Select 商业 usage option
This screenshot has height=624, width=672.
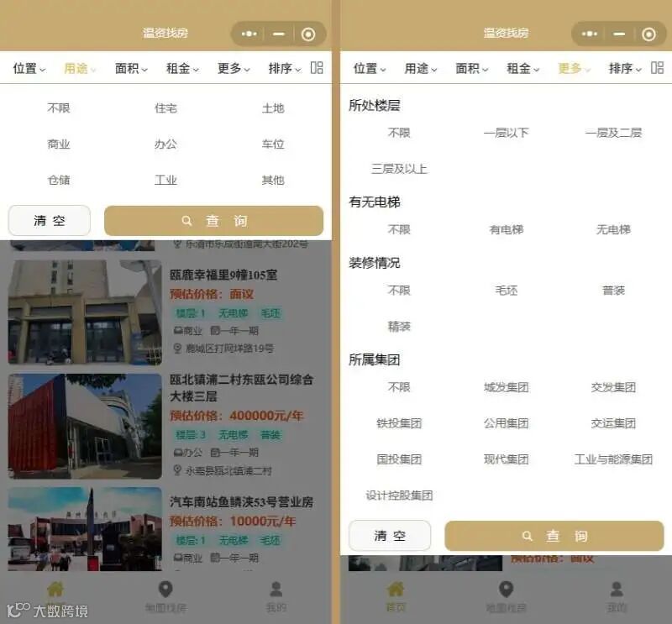(59, 144)
